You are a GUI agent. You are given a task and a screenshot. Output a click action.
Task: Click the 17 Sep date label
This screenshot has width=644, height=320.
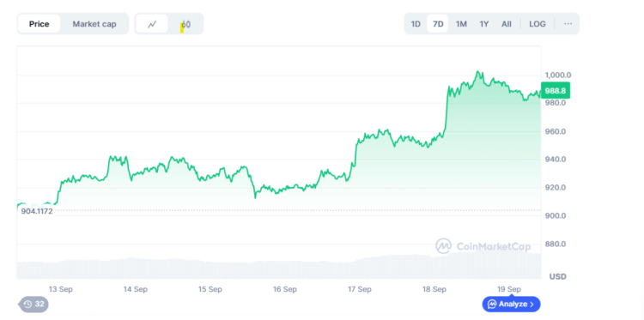360,289
